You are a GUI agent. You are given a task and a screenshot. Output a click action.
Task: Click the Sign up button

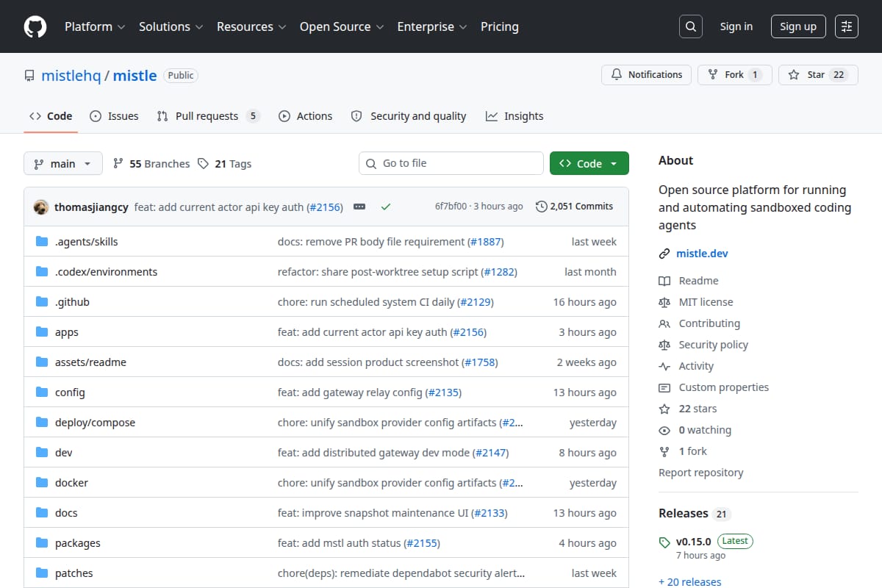coord(798,26)
